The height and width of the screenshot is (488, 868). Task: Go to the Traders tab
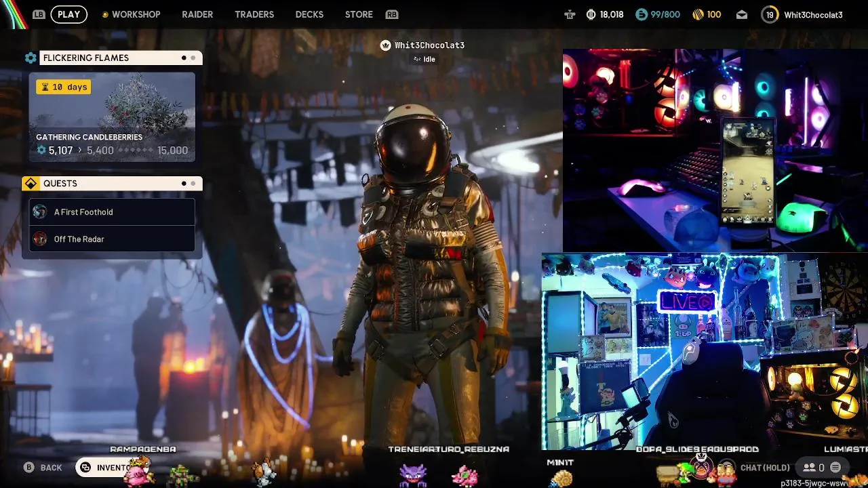tap(254, 14)
